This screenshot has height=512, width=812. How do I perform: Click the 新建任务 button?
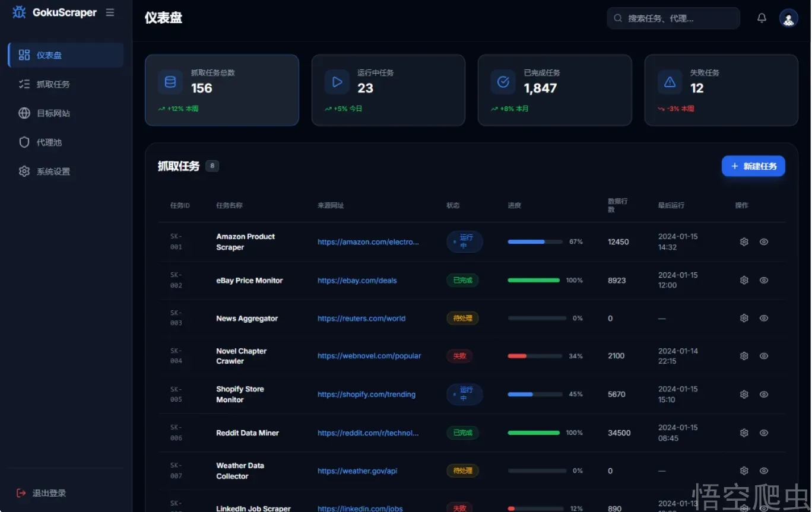pos(753,166)
